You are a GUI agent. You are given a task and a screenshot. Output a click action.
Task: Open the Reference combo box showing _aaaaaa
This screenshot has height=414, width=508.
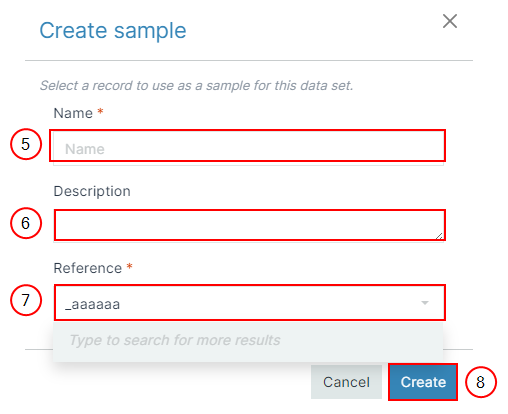tap(248, 303)
